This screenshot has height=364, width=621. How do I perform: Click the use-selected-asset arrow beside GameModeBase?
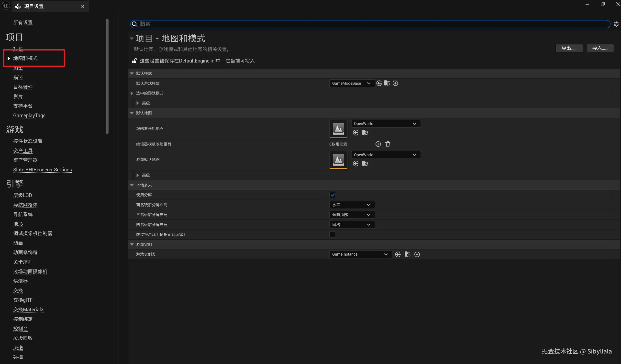pos(379,83)
